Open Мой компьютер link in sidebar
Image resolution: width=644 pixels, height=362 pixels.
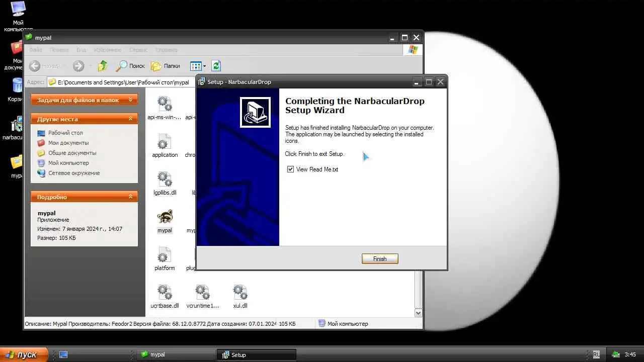68,163
